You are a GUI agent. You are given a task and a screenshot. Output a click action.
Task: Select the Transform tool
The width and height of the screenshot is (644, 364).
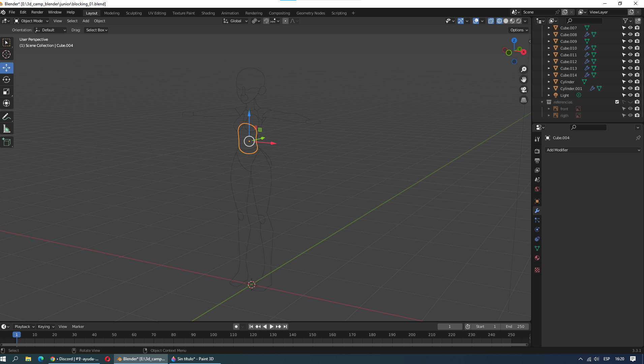pos(6,103)
